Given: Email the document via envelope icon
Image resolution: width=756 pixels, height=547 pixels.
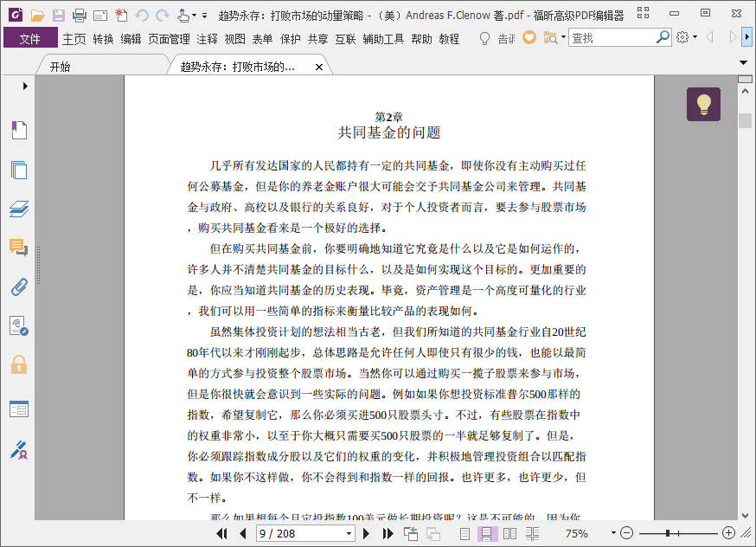Looking at the screenshot, I should tap(100, 16).
